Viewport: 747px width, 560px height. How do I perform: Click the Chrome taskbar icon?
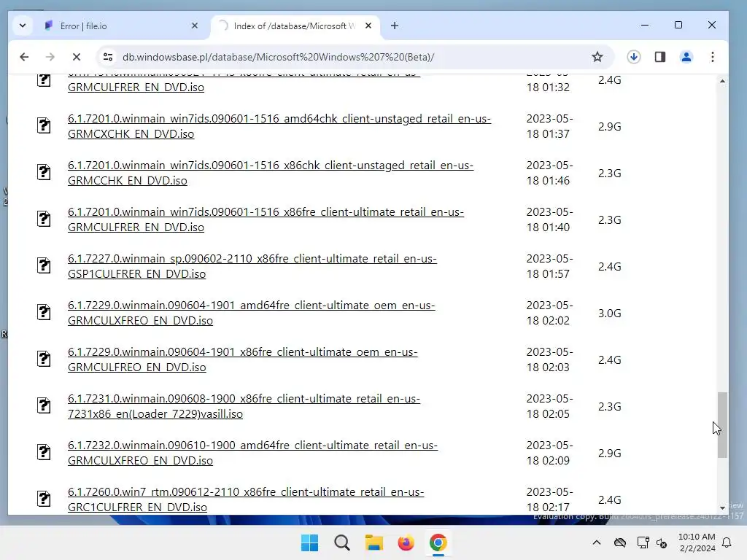coord(438,542)
